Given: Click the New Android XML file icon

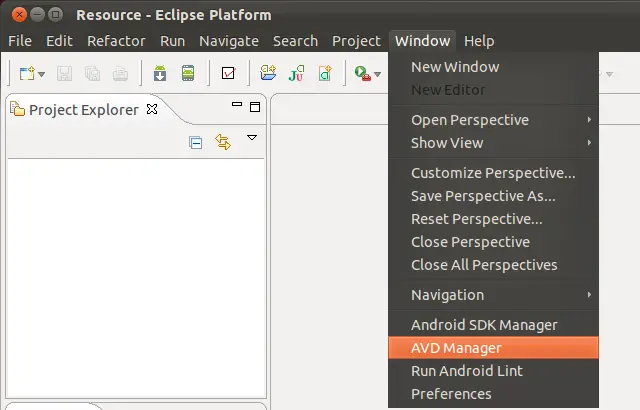Looking at the screenshot, I should [x=325, y=73].
